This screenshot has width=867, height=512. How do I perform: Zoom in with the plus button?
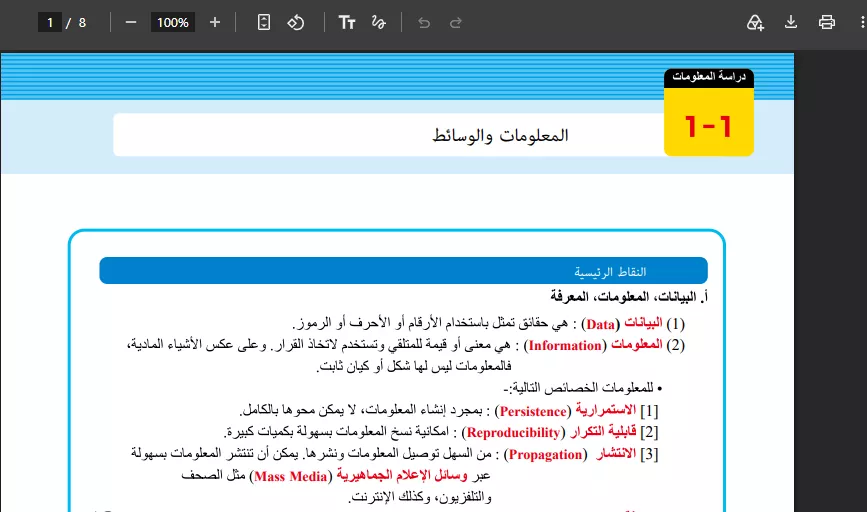click(215, 23)
